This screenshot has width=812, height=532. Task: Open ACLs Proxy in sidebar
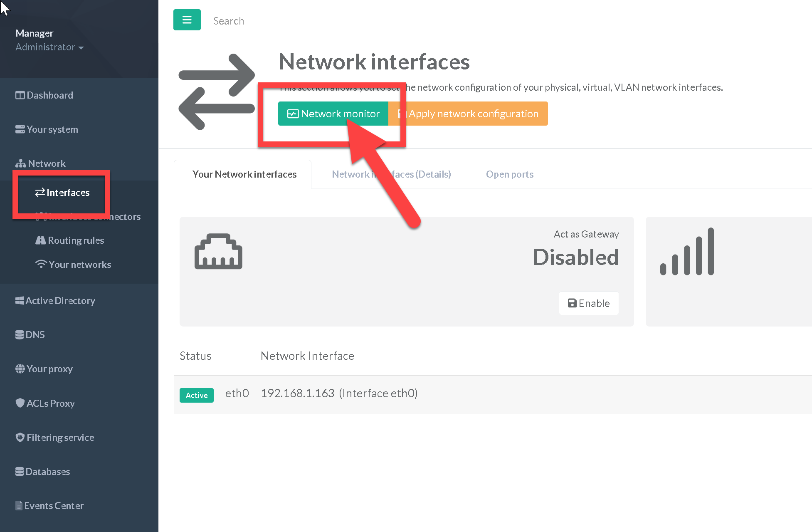click(x=45, y=403)
